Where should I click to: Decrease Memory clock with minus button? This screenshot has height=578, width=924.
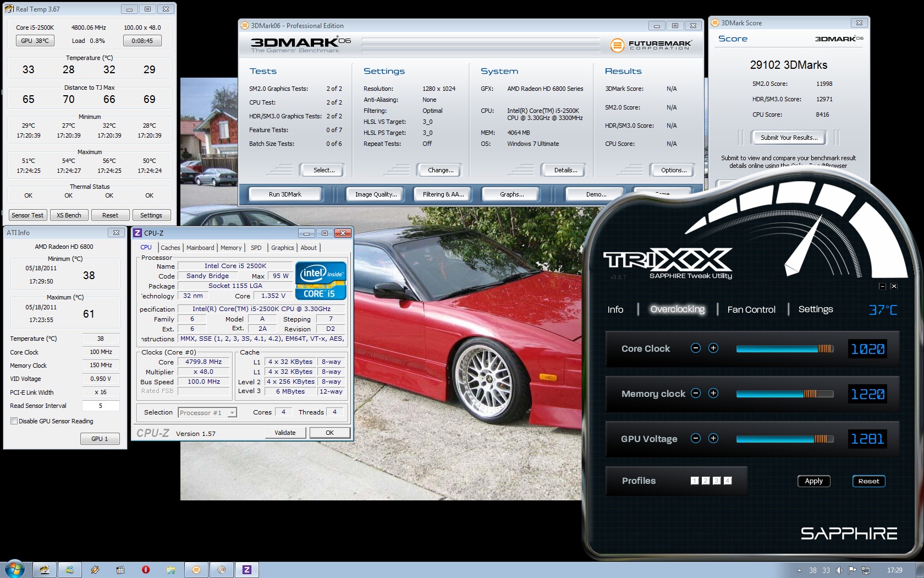pos(696,393)
